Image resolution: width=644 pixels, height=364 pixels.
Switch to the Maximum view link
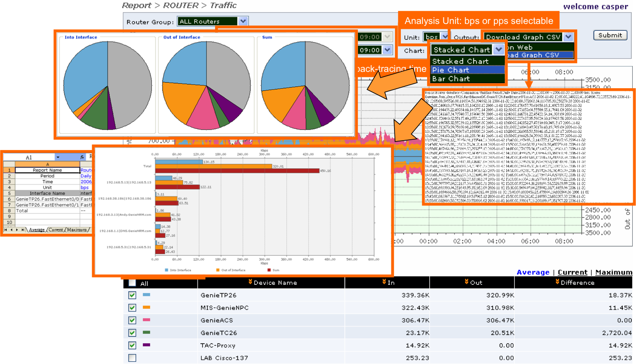(x=614, y=272)
